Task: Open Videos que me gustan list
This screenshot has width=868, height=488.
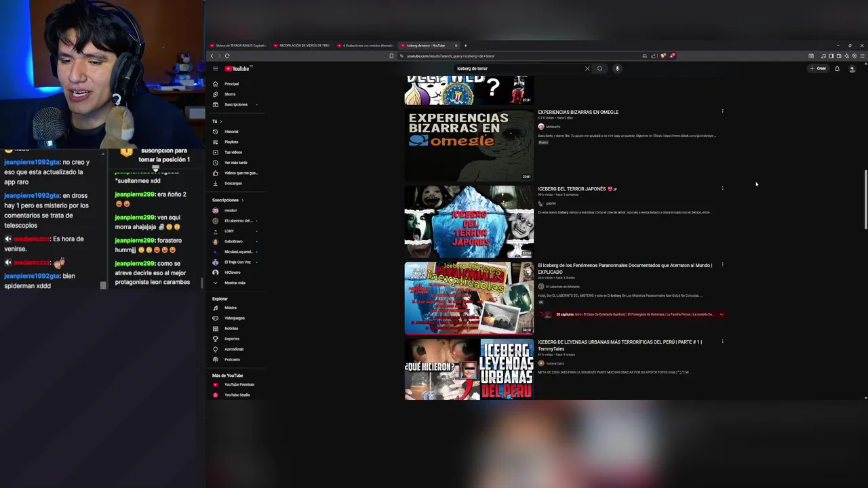Action: click(x=235, y=173)
